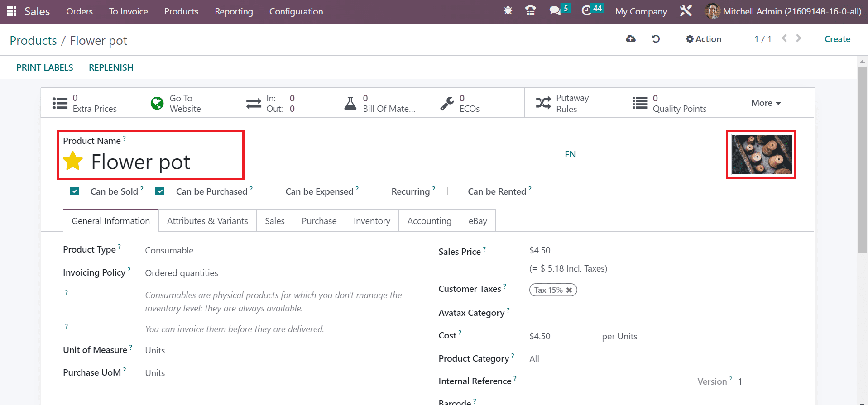Open Extra Prices stat button
This screenshot has width=868, height=405.
click(90, 103)
